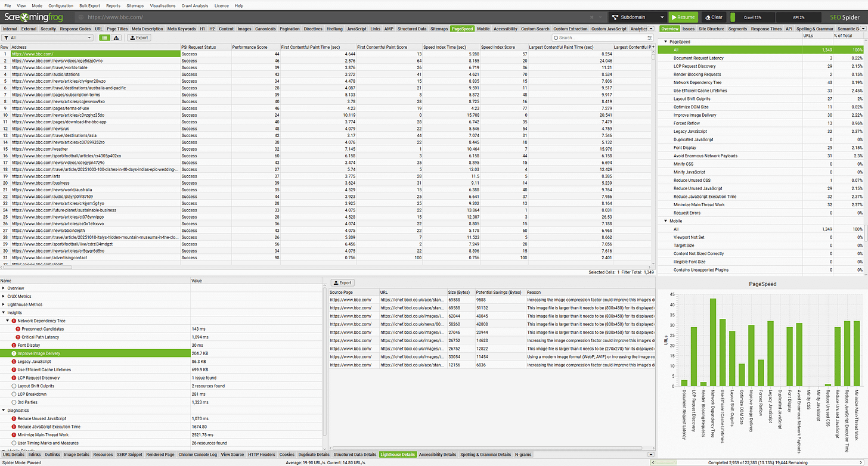Click magnifier icon inside the Search field
Viewport: 868px width, 466px height.
555,38
